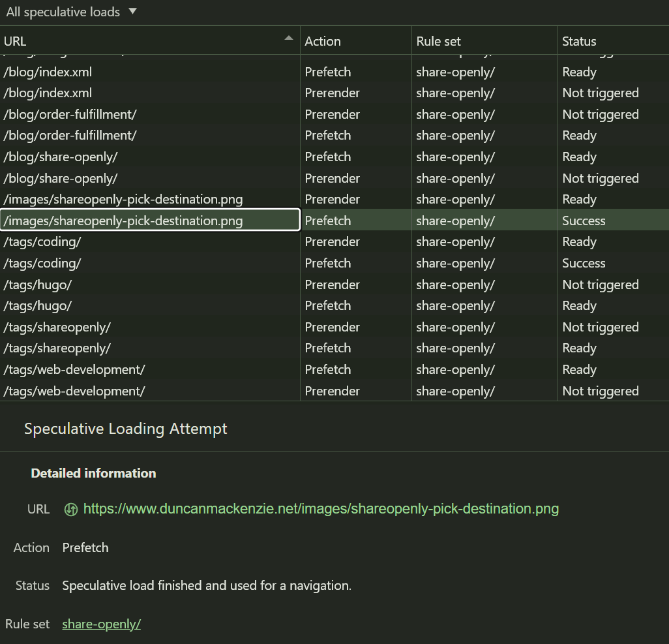Select the /blog/share-openly/ Prerender row

click(150, 178)
